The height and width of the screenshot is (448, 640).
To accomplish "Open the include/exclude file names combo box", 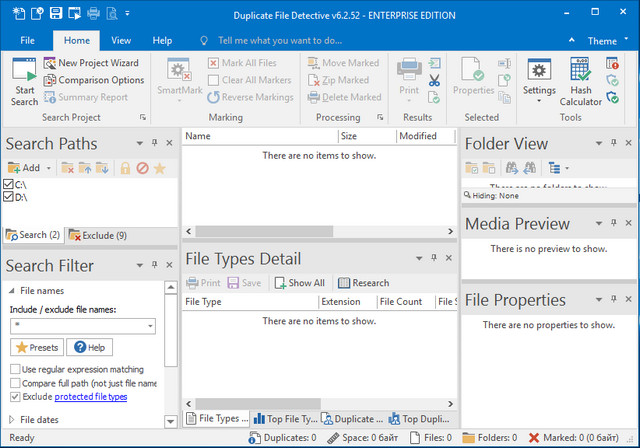I will click(x=150, y=326).
